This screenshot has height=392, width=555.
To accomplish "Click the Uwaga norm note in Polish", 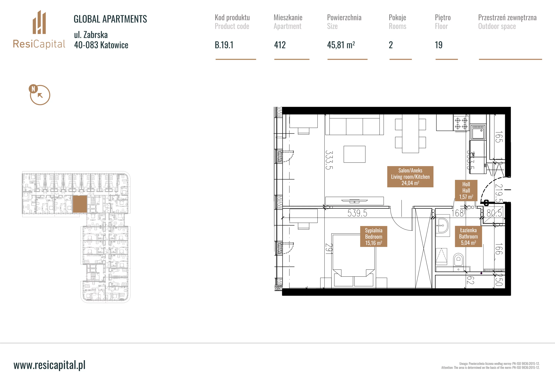I will point(499,364).
